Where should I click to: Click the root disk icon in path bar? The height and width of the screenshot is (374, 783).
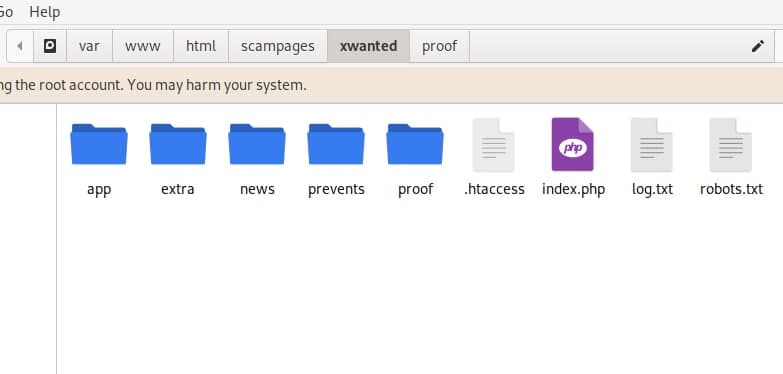[x=50, y=46]
